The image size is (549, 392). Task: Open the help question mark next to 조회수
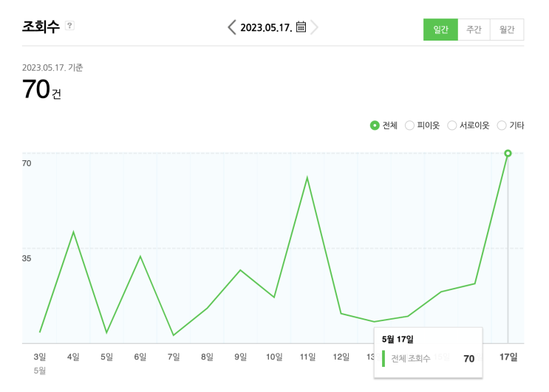pos(69,26)
